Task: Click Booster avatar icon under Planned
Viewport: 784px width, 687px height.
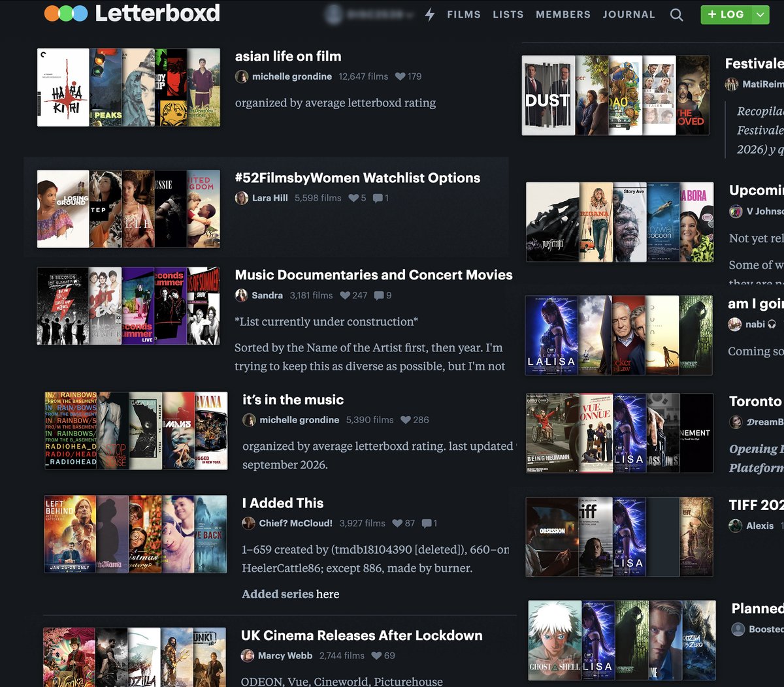Action: 738,629
